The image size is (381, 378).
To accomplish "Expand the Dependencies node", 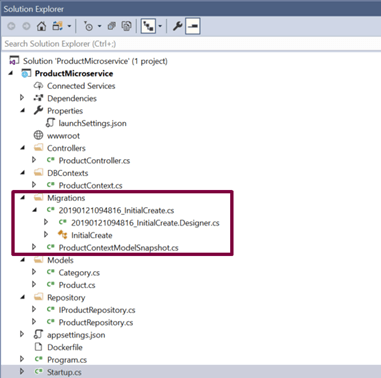I will tap(22, 98).
